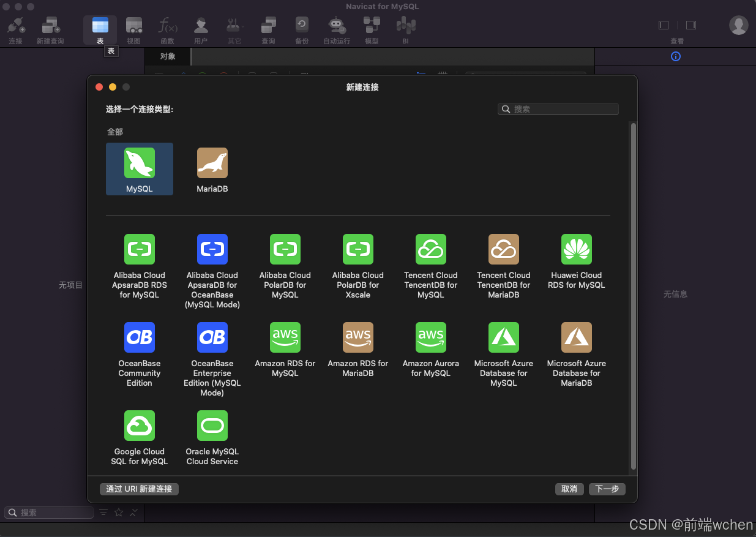Viewport: 756px width, 537px height.
Task: Click the sidebar filter lines icon
Action: tap(103, 513)
